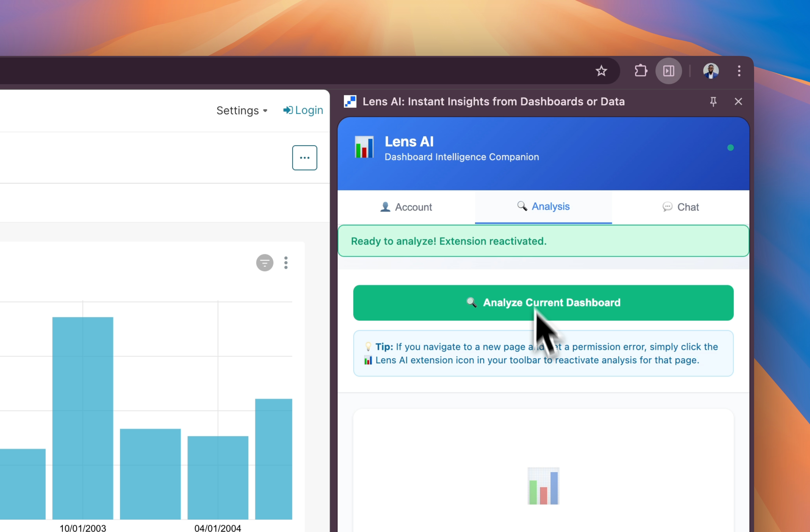Screen dimensions: 810x532
Task: Open the Chrome three-dot menu
Action: coord(739,71)
